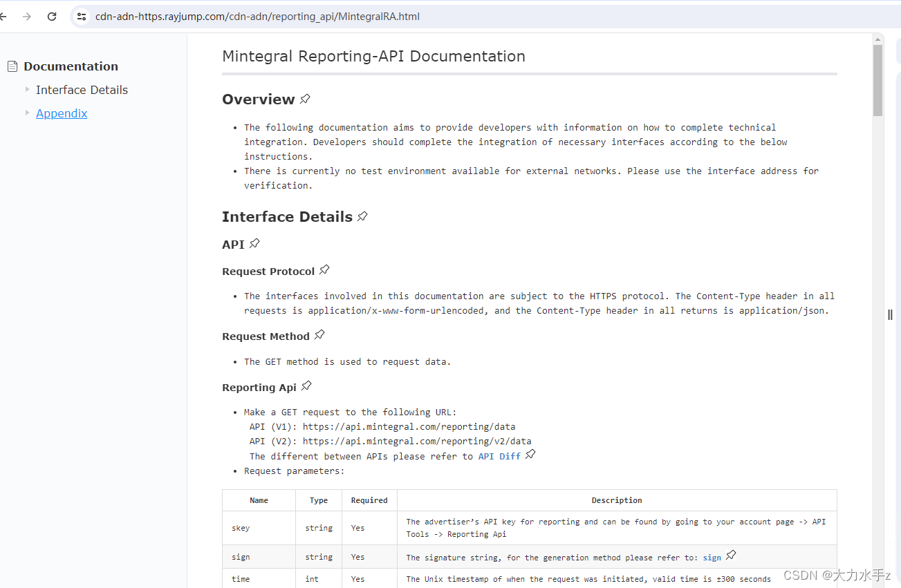Image resolution: width=901 pixels, height=588 pixels.
Task: Reload the page with refresh icon
Action: tap(52, 17)
